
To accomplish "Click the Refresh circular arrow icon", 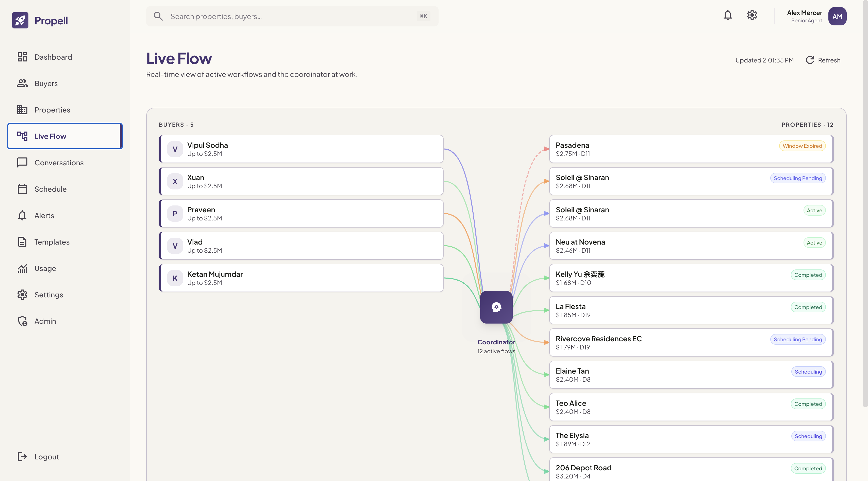I will pos(810,60).
